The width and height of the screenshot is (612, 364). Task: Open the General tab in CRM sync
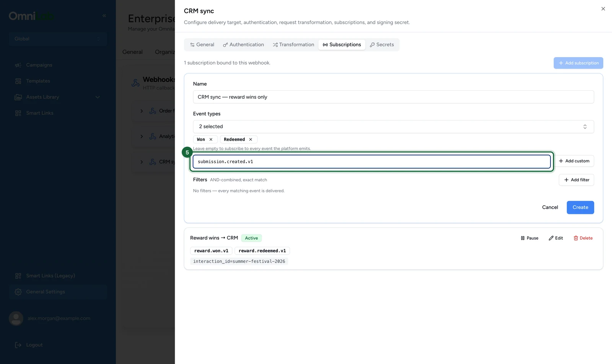pyautogui.click(x=202, y=45)
